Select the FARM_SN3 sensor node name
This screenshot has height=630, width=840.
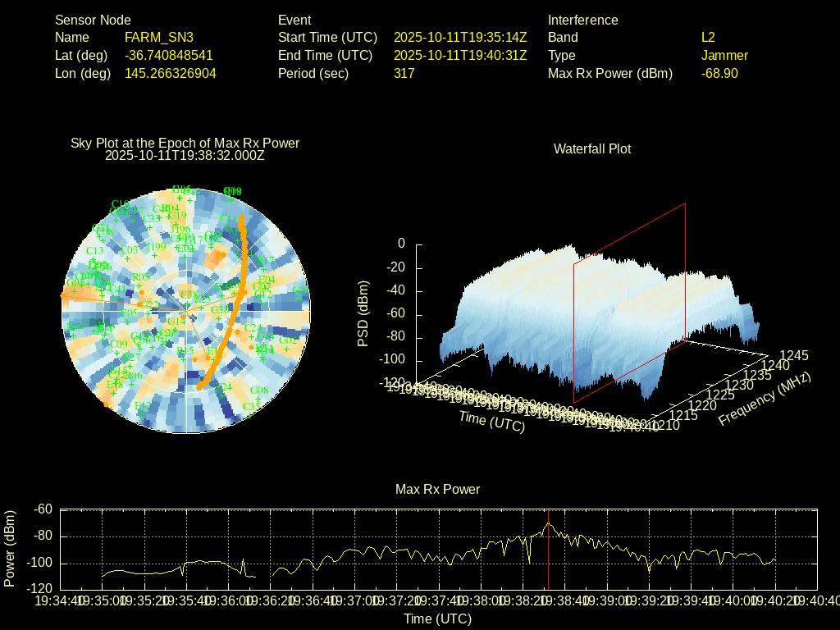click(159, 38)
